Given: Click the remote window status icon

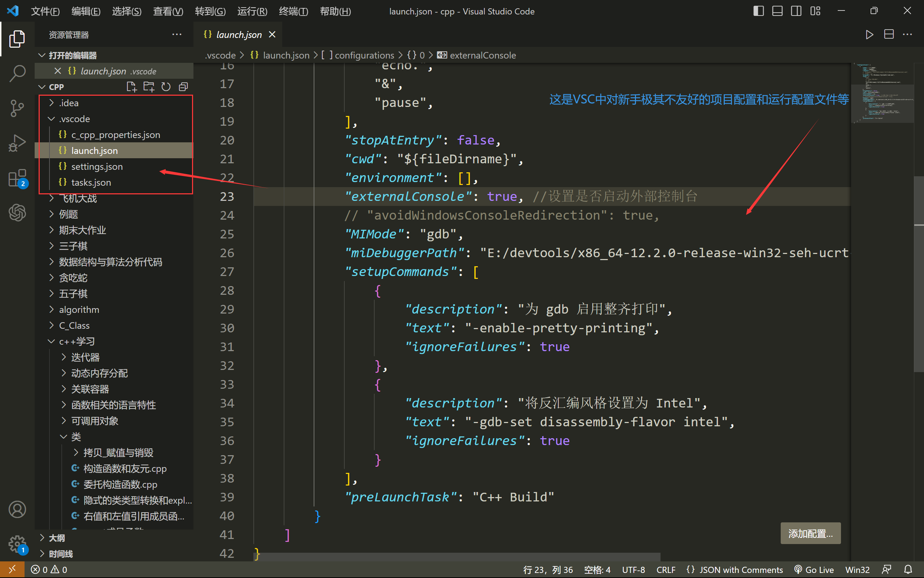Looking at the screenshot, I should 12,570.
